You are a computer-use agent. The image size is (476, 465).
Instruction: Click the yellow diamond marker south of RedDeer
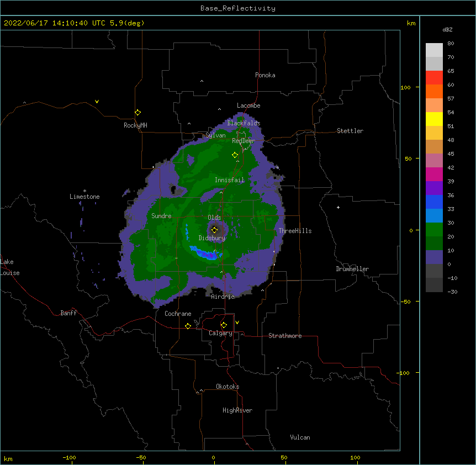coord(235,155)
